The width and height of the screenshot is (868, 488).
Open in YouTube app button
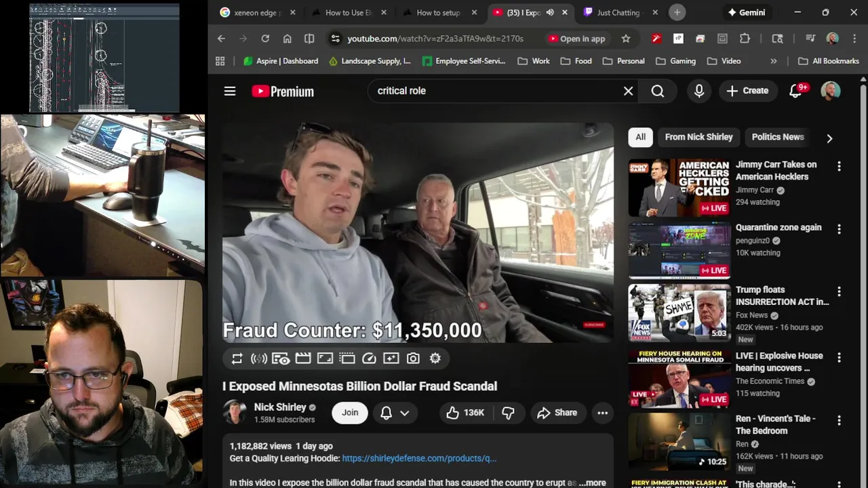coord(576,39)
